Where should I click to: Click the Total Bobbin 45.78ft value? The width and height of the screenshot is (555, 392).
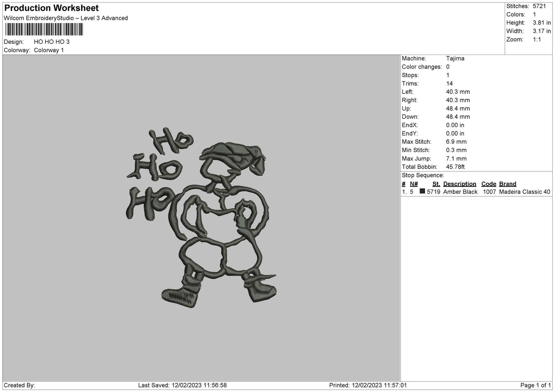[x=456, y=167]
